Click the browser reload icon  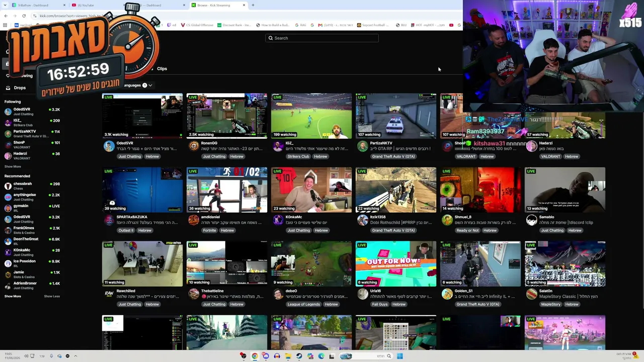[24, 16]
